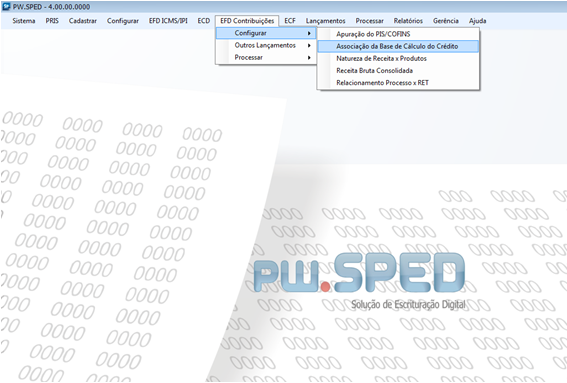Open the Cadastrar menu

coord(83,21)
